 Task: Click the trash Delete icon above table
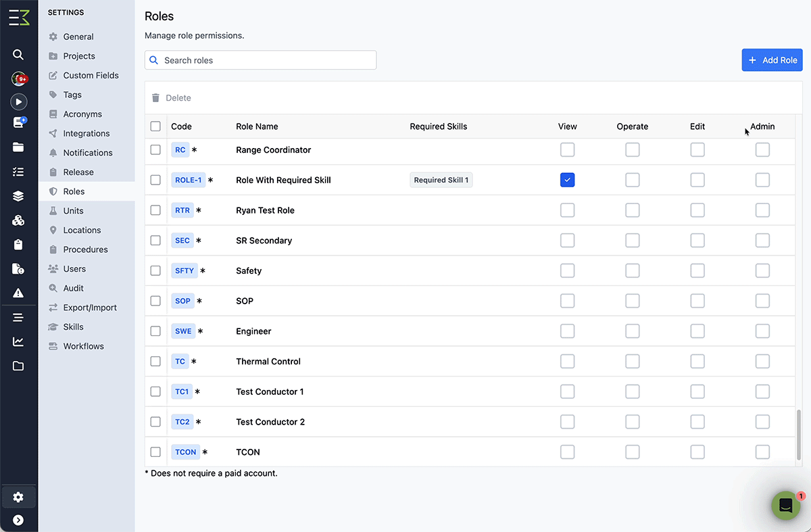(x=156, y=98)
